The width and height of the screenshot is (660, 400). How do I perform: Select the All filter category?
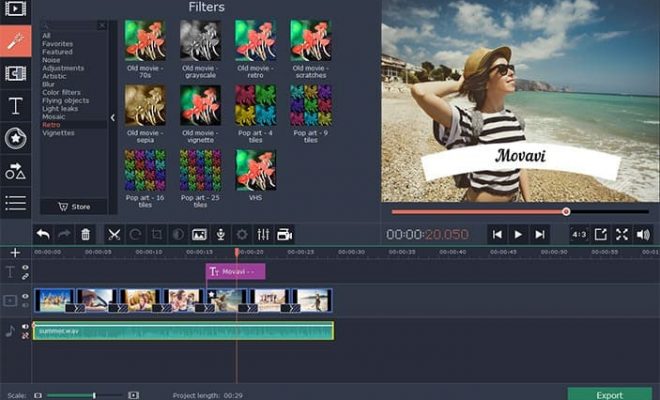coord(46,36)
